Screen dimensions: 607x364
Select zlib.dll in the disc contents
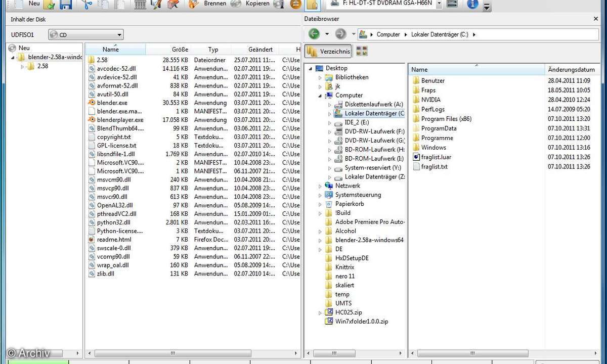click(105, 274)
